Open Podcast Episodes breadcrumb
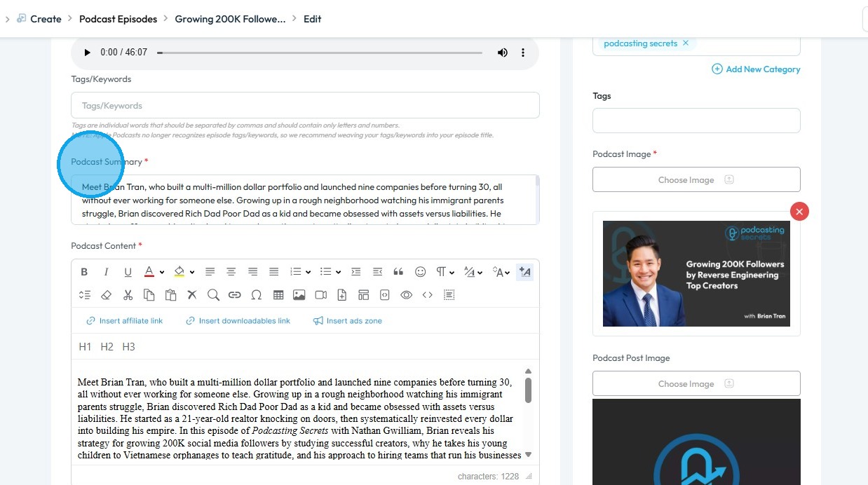The height and width of the screenshot is (485, 868). pyautogui.click(x=118, y=19)
